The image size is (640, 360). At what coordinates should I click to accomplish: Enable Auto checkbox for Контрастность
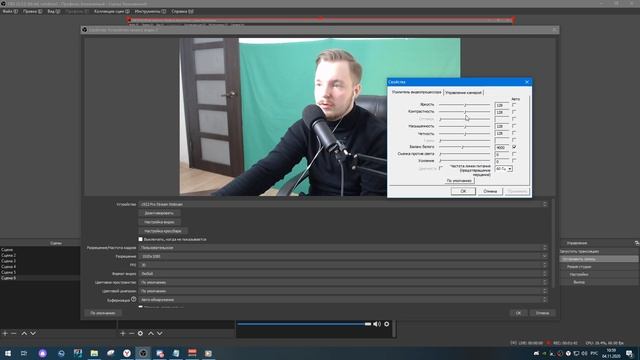tap(514, 112)
